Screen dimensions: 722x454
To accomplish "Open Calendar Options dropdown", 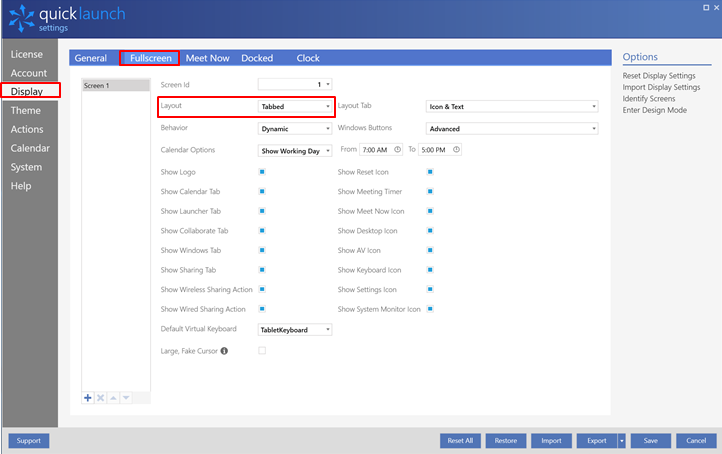I will 295,151.
